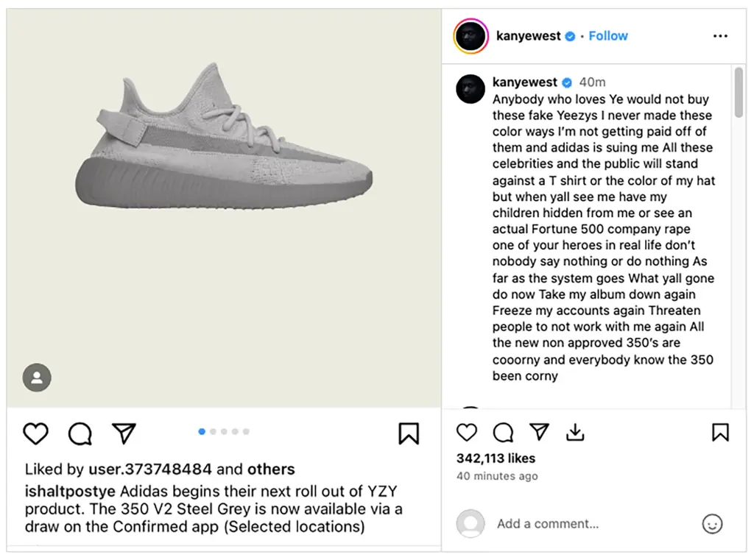Open the ishaltpostye profile from caption
Viewport: 754px width, 560px height.
tap(70, 491)
